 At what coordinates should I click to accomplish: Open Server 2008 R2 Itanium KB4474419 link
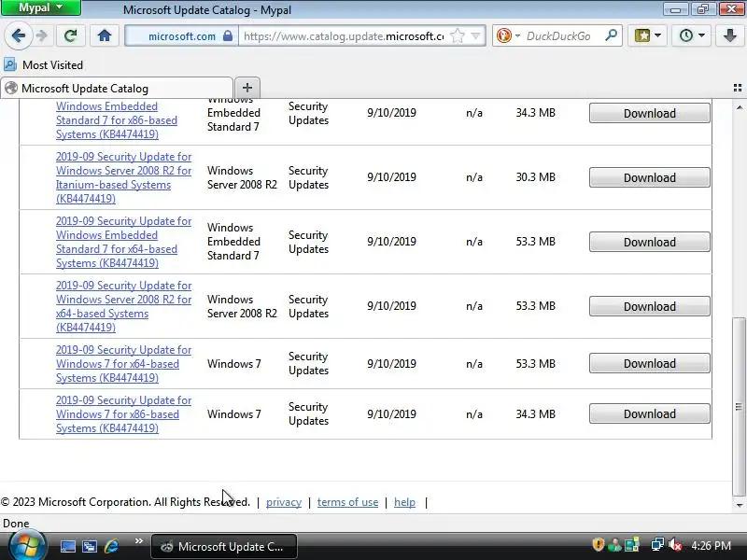tap(123, 177)
